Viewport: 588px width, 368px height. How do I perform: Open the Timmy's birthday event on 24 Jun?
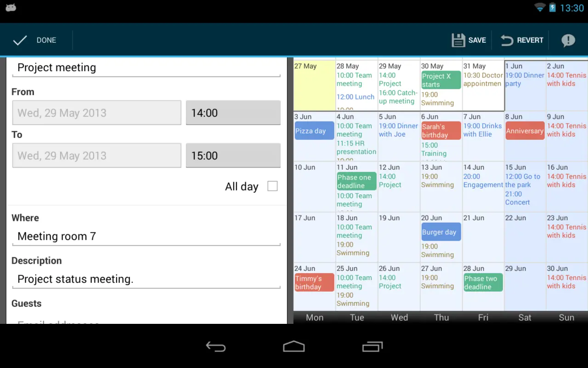tap(314, 282)
